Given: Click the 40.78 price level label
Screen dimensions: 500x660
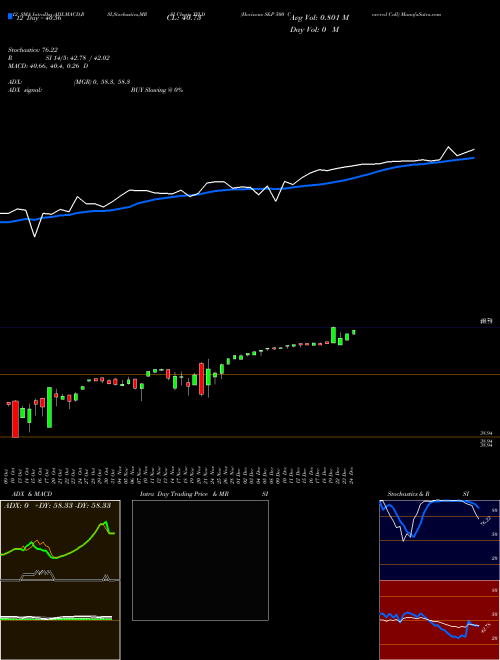Looking at the screenshot, I should 487,321.
